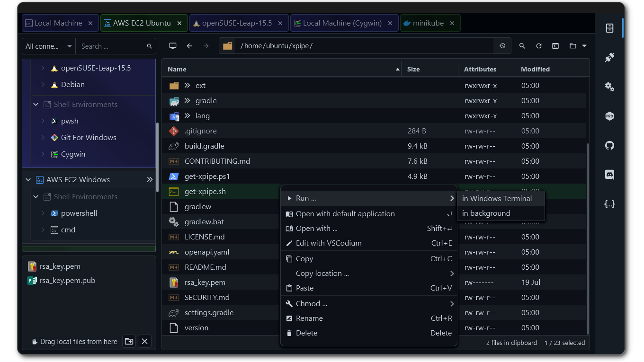Choose Delete from context menu
Screen dimensions: 644x362
[x=369, y=333]
